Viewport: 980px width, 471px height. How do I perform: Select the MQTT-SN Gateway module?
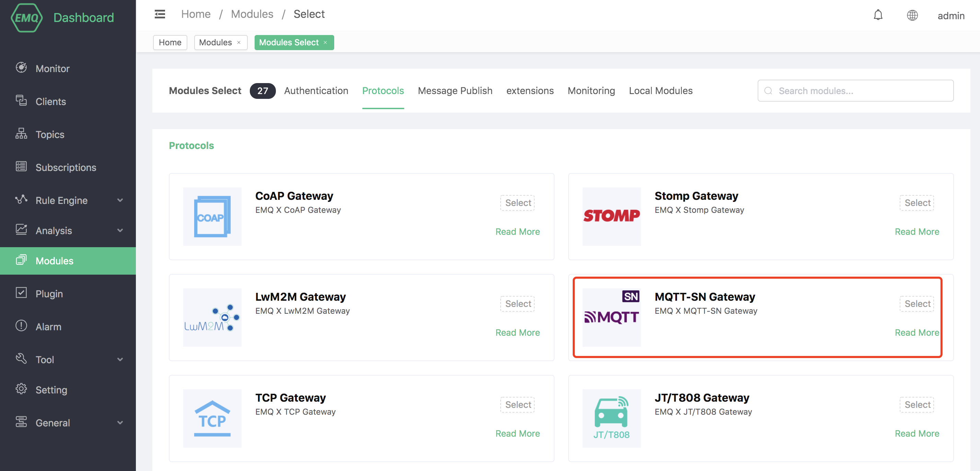tap(917, 304)
